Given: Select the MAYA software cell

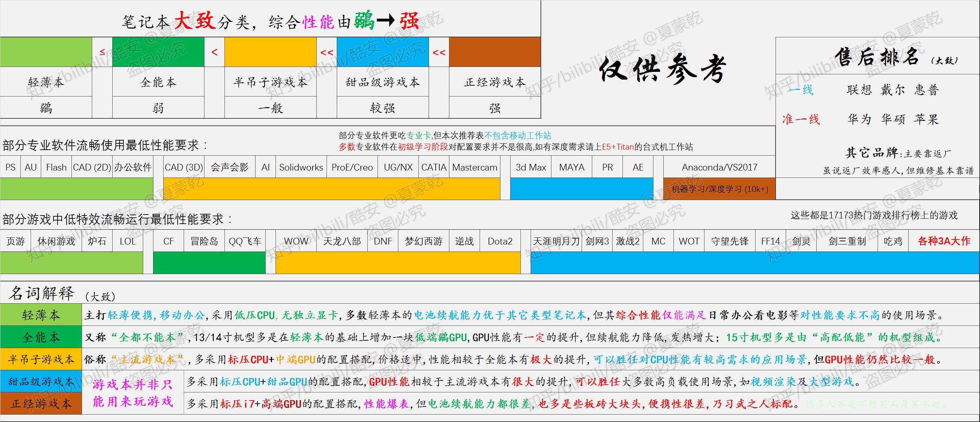Looking at the screenshot, I should point(572,167).
